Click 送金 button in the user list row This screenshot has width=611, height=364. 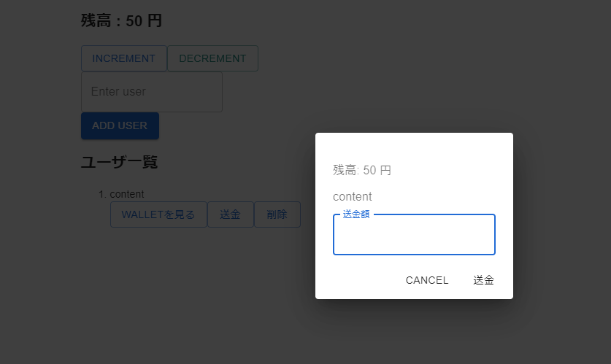(x=230, y=214)
